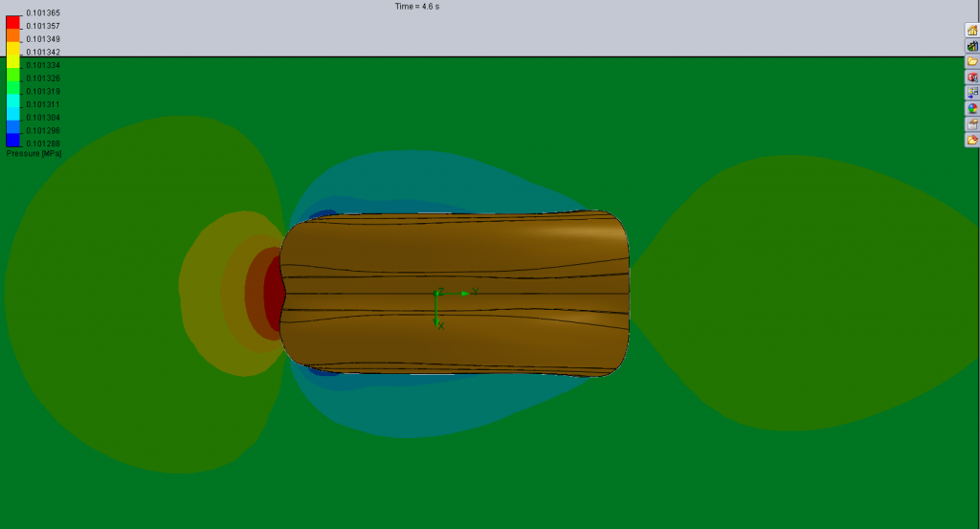Select the minimum legend value 0.101288
The height and width of the screenshot is (529, 980).
pyautogui.click(x=43, y=143)
